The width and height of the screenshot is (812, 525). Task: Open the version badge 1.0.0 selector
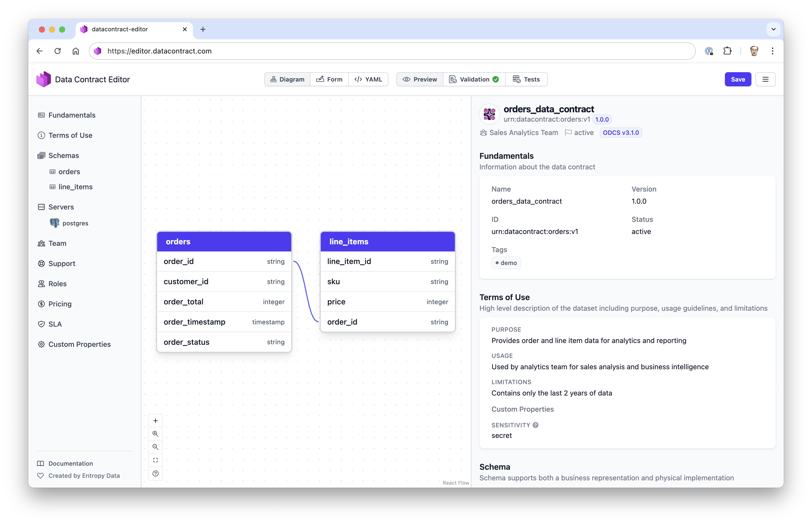[x=602, y=119]
